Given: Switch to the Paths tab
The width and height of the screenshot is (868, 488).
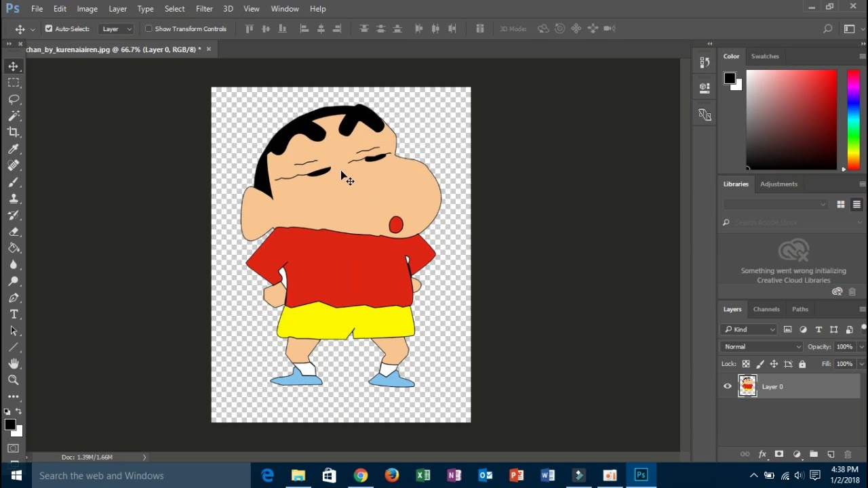Looking at the screenshot, I should (800, 309).
